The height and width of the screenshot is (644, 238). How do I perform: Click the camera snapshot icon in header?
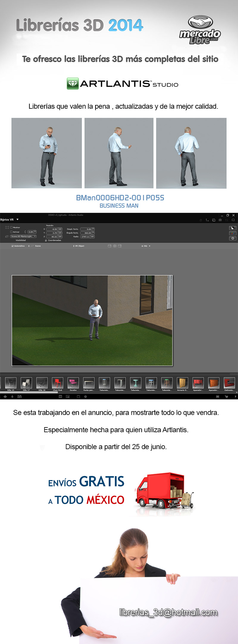click(220, 220)
